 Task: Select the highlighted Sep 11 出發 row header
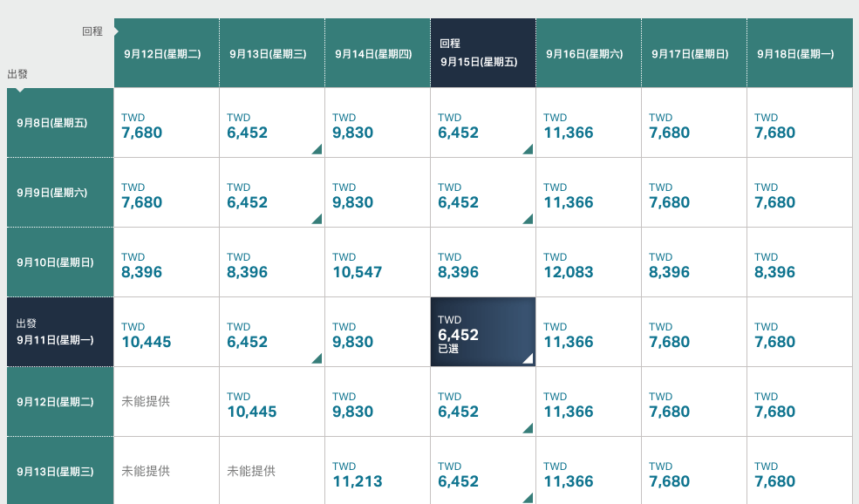click(x=60, y=332)
